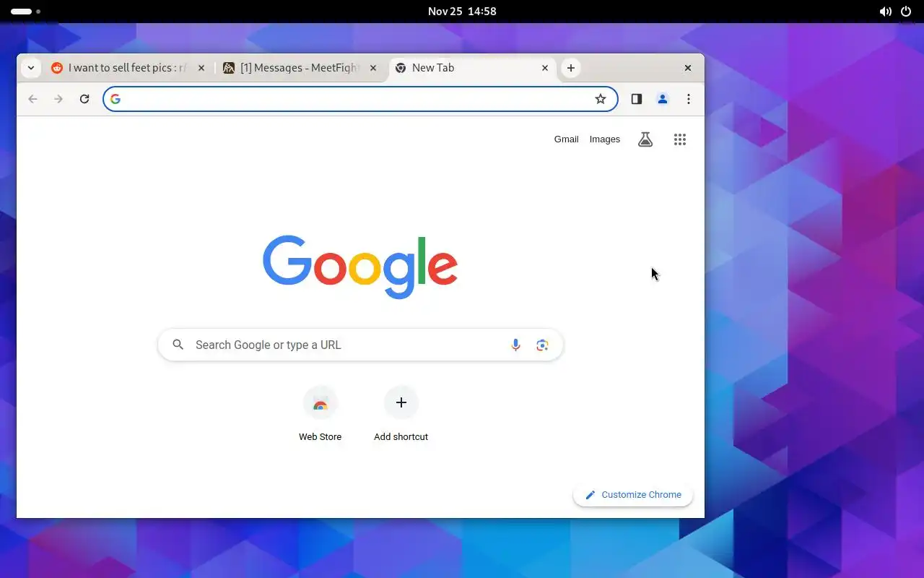Click the Customize Chrome button
Screen dimensions: 924x578
(633, 495)
